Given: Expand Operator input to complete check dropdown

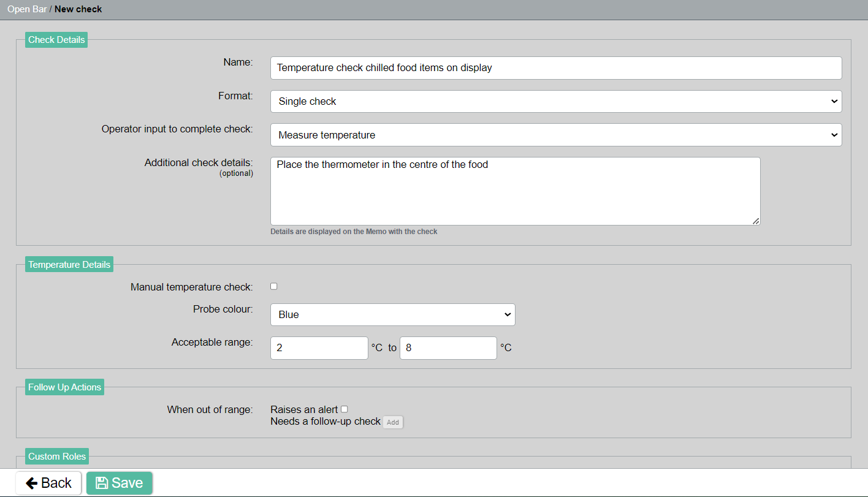Looking at the screenshot, I should [x=555, y=135].
